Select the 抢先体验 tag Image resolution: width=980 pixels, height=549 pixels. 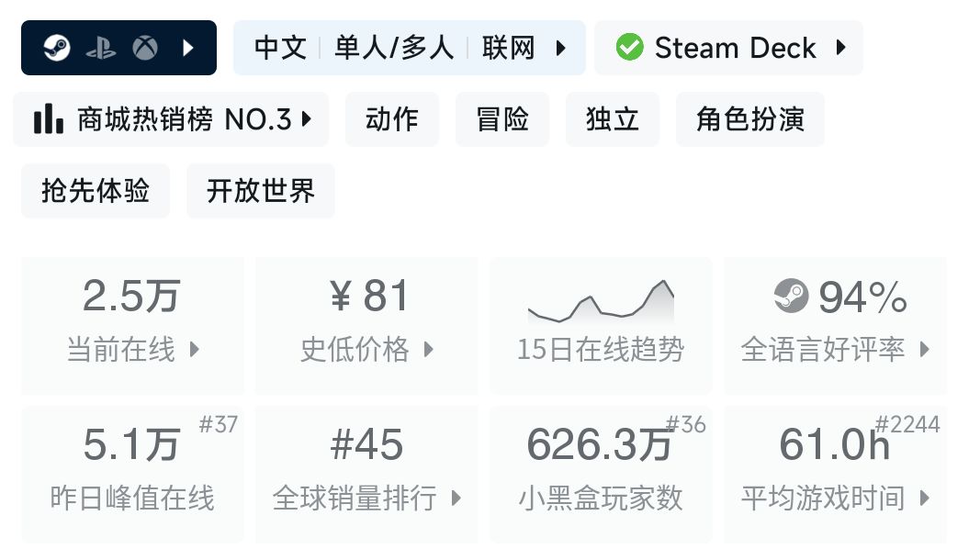(96, 191)
